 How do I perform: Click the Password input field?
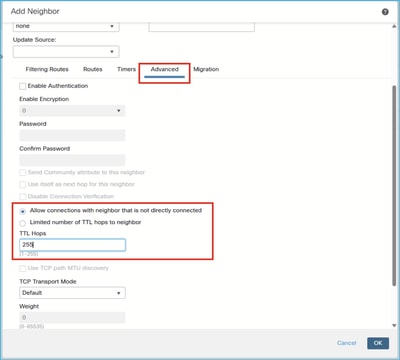click(x=72, y=135)
